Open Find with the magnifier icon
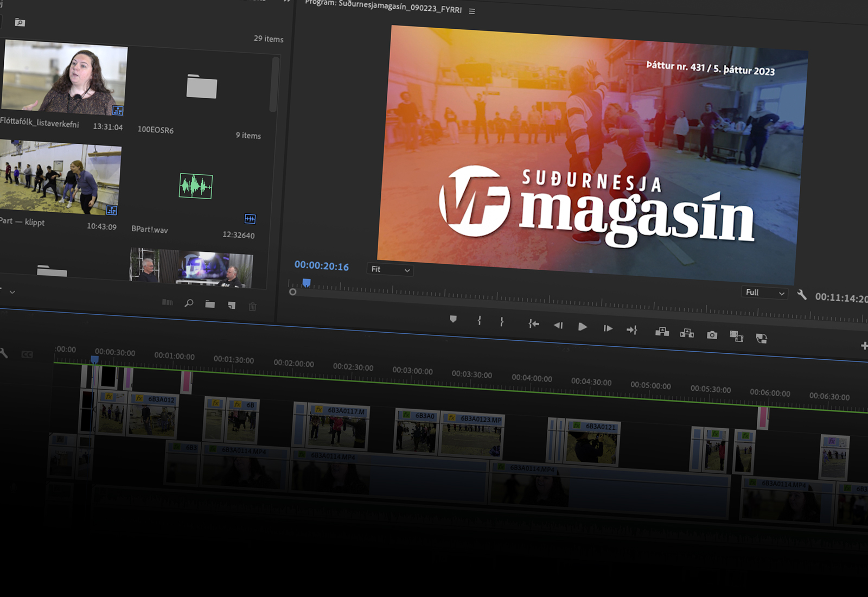The image size is (868, 597). tap(189, 303)
